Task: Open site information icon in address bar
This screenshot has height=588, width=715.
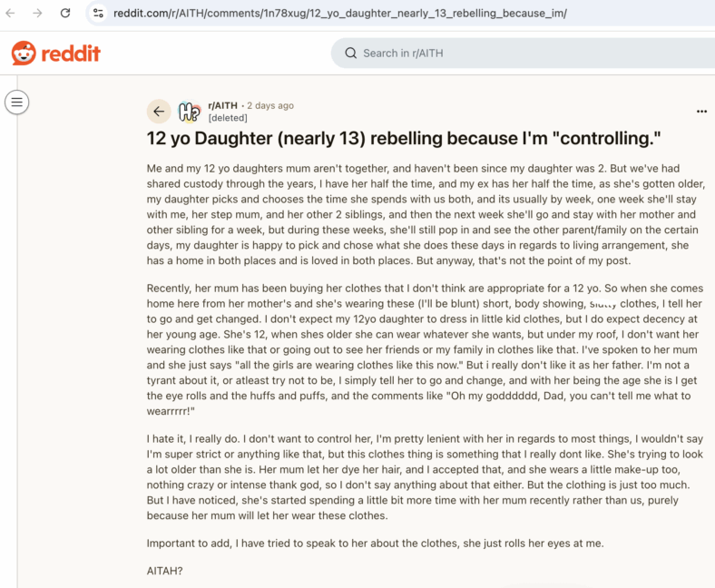Action: (x=98, y=14)
